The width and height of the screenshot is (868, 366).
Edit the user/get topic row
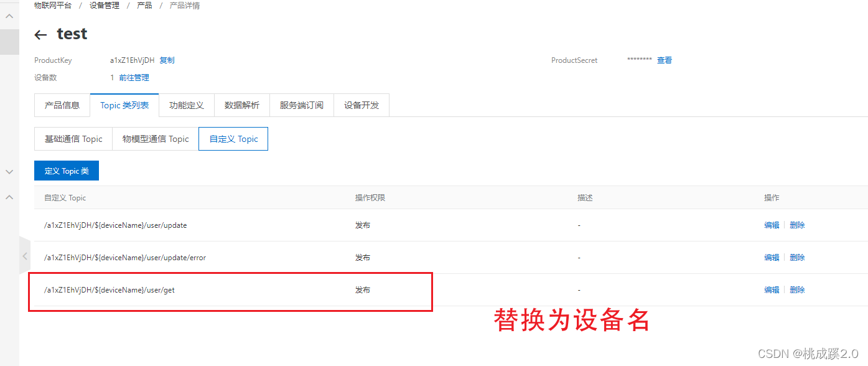[x=772, y=290]
